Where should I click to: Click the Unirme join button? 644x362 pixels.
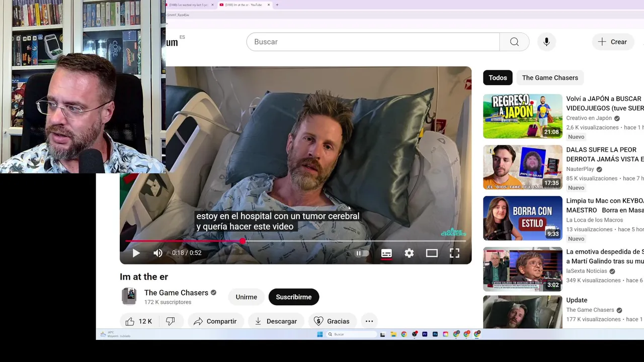click(247, 297)
